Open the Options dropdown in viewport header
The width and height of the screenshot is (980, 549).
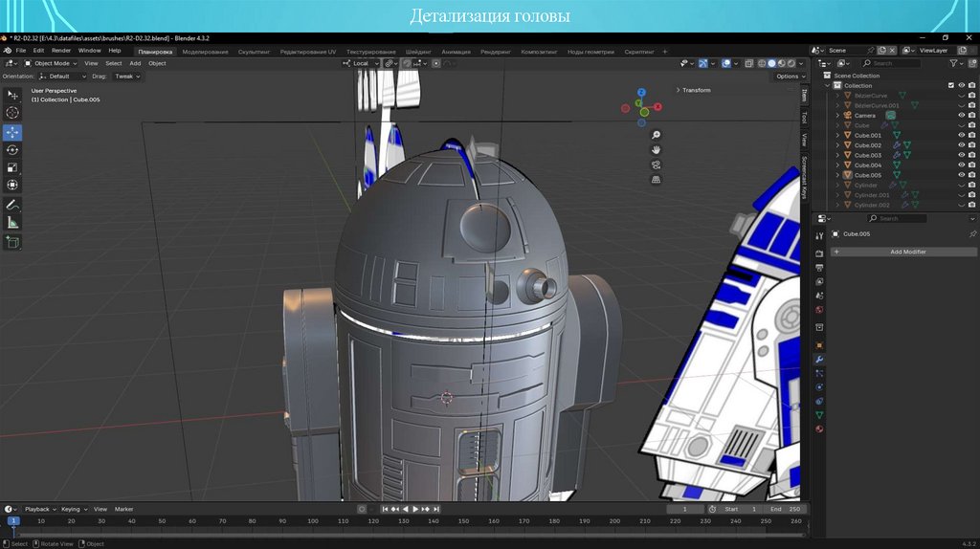(789, 76)
